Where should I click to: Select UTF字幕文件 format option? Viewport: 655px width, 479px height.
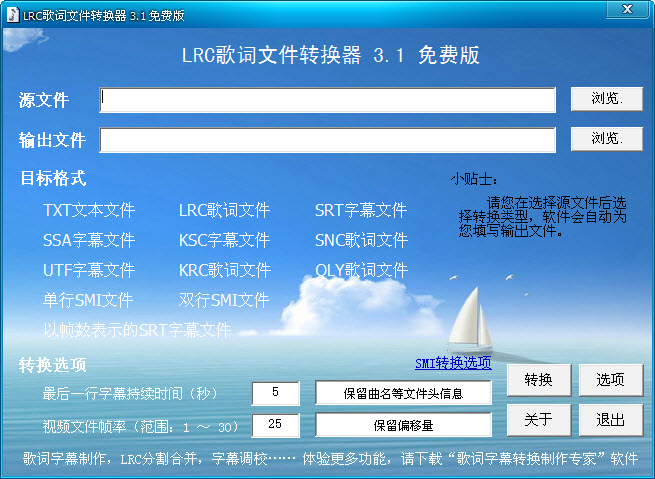click(89, 271)
